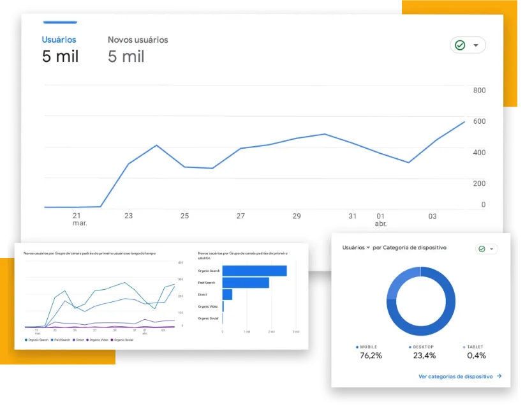Click the green check icon in the main users card

click(459, 45)
